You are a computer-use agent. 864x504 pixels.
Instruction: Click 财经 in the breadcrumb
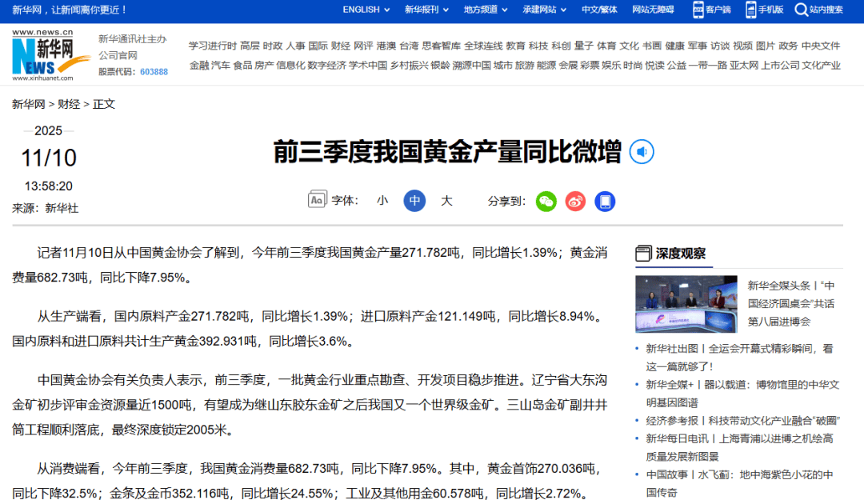point(68,104)
